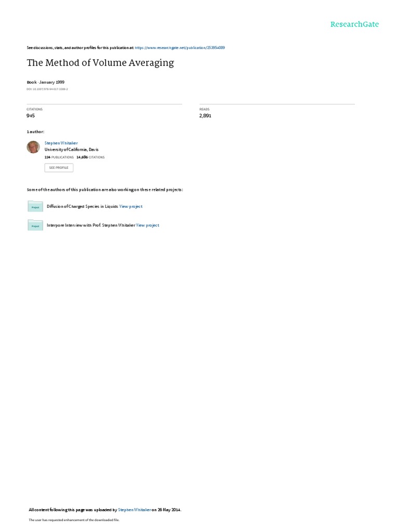The width and height of the screenshot is (399, 532).
Task: Open View project for Interpore Interview
Action: tap(147, 225)
